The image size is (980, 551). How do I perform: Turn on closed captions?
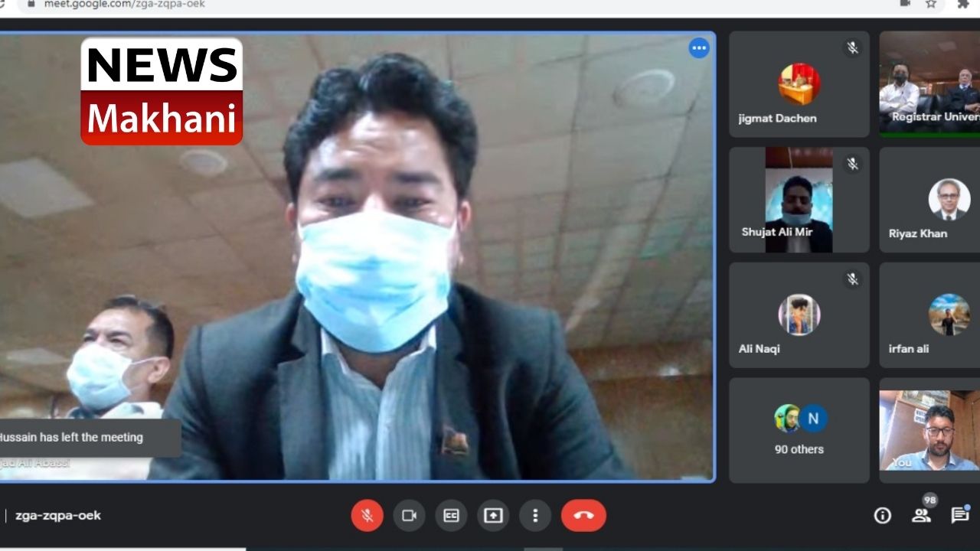[x=451, y=516]
